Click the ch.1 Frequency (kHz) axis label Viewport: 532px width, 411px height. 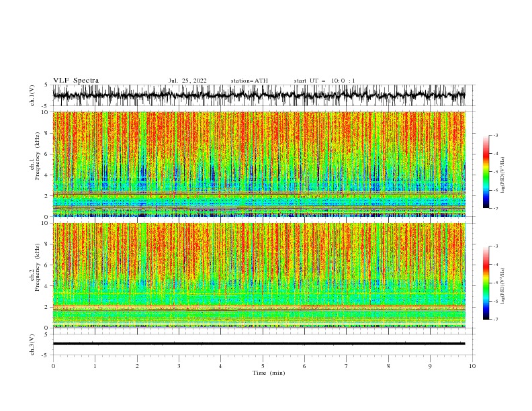(x=35, y=164)
